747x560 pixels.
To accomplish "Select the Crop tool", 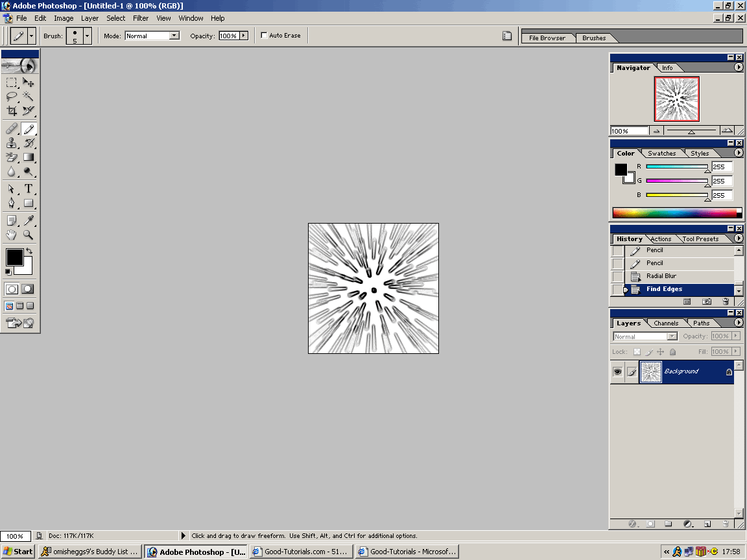I will point(12,111).
